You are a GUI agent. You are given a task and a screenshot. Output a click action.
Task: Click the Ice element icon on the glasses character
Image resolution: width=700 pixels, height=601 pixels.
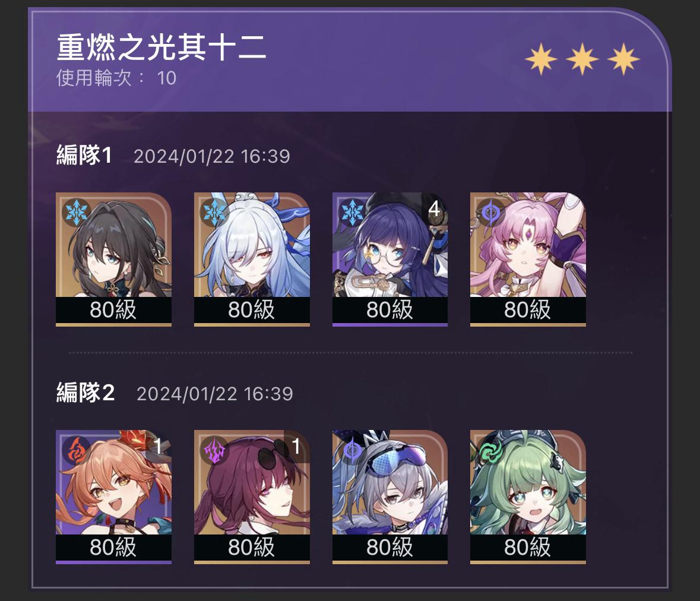[353, 213]
